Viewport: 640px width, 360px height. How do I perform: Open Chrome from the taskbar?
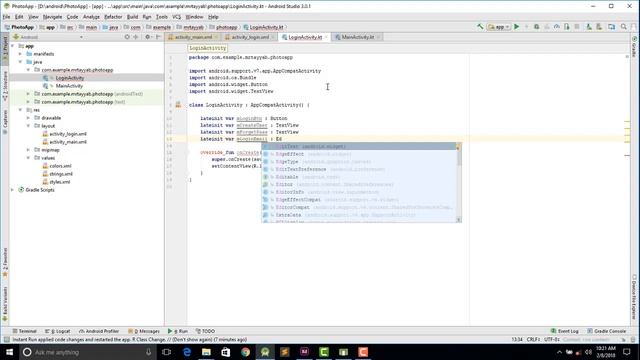click(x=245, y=352)
